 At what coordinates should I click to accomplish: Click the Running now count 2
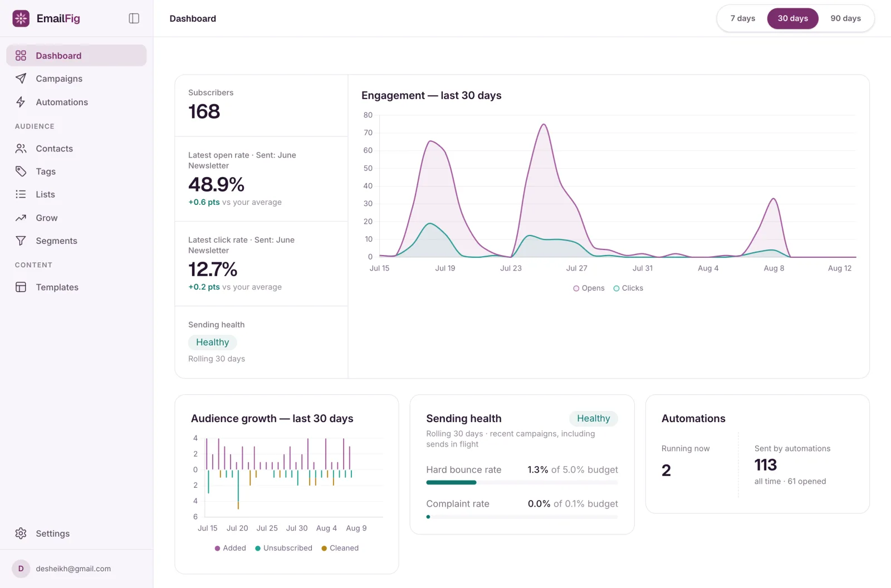click(x=666, y=471)
